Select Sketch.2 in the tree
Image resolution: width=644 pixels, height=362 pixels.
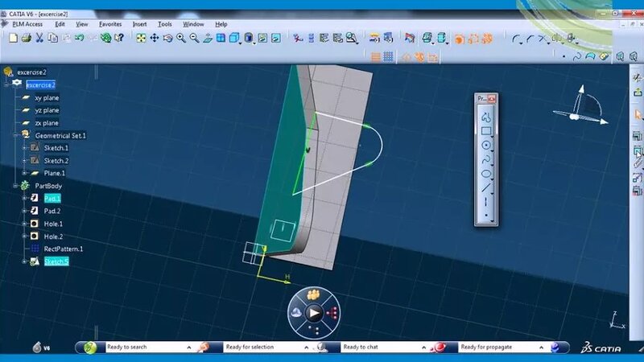click(56, 160)
